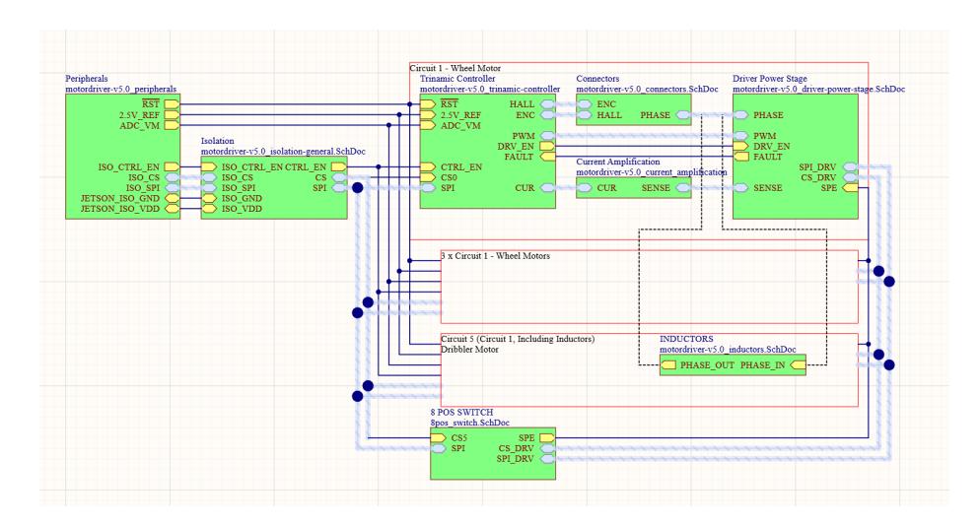Viewport: 980px width, 525px height.
Task: Select the CS output port on the Isolation sheet
Action: [339, 178]
